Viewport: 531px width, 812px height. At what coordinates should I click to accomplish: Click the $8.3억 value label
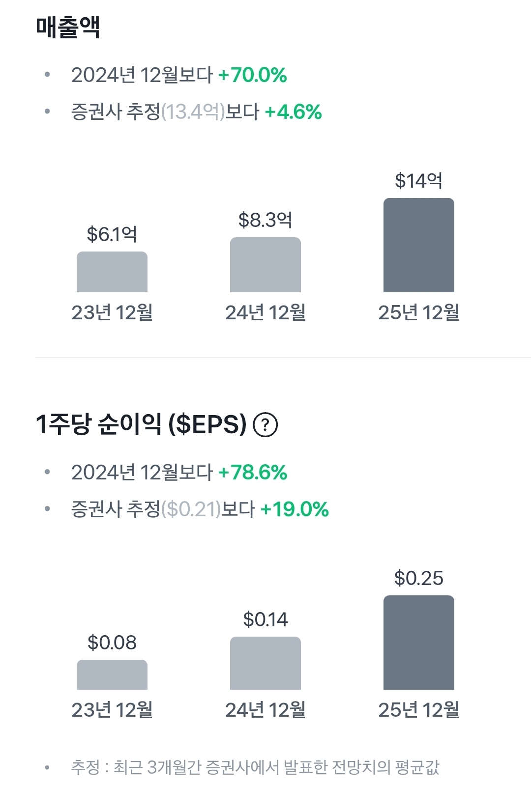point(265,220)
